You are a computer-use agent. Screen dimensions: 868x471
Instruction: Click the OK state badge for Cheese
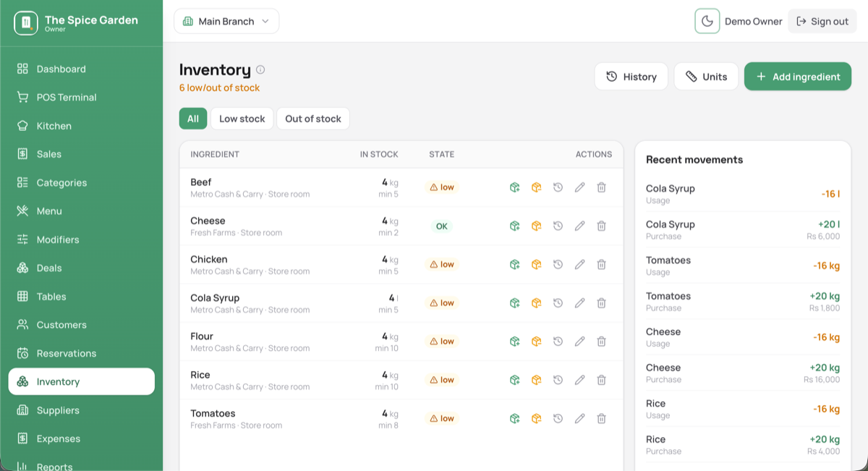click(441, 226)
